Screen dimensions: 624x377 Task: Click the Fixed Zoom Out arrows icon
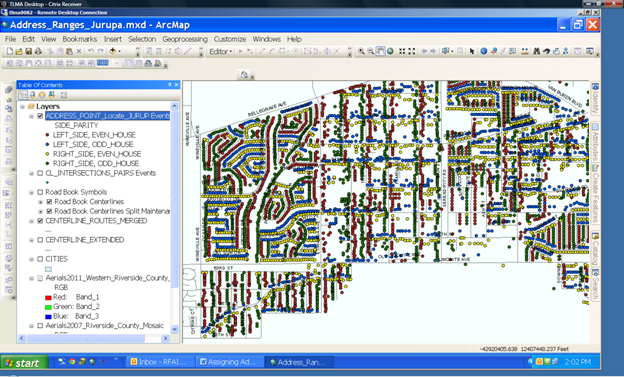pos(412,51)
